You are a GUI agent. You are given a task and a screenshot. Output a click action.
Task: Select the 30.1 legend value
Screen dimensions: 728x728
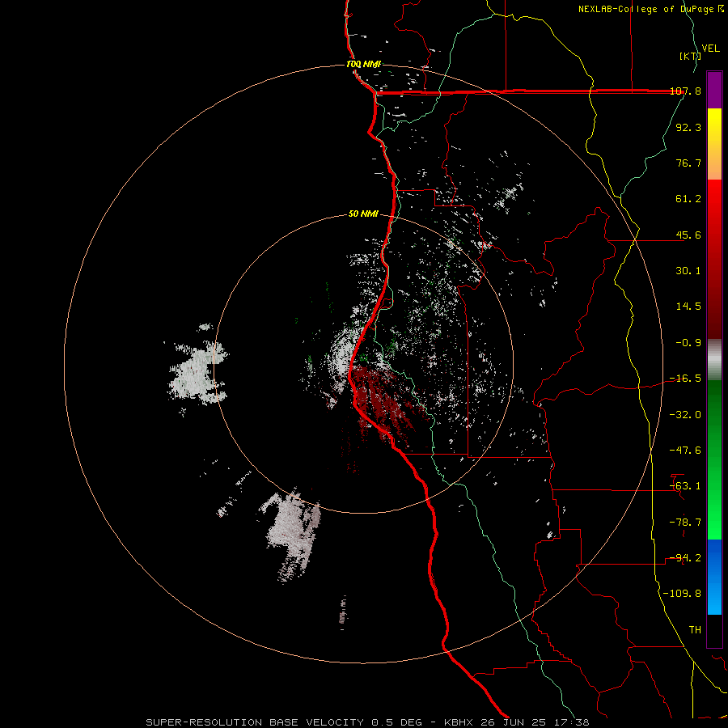click(688, 271)
